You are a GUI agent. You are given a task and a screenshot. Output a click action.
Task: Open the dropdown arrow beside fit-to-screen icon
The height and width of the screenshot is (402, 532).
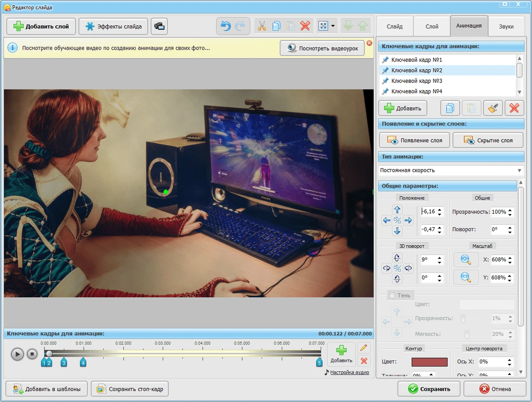tap(333, 26)
